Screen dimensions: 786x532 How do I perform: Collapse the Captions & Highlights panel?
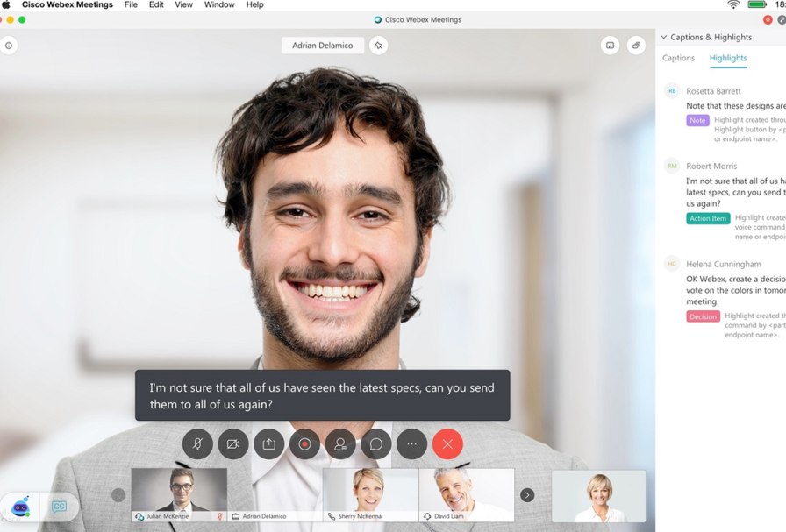point(664,38)
